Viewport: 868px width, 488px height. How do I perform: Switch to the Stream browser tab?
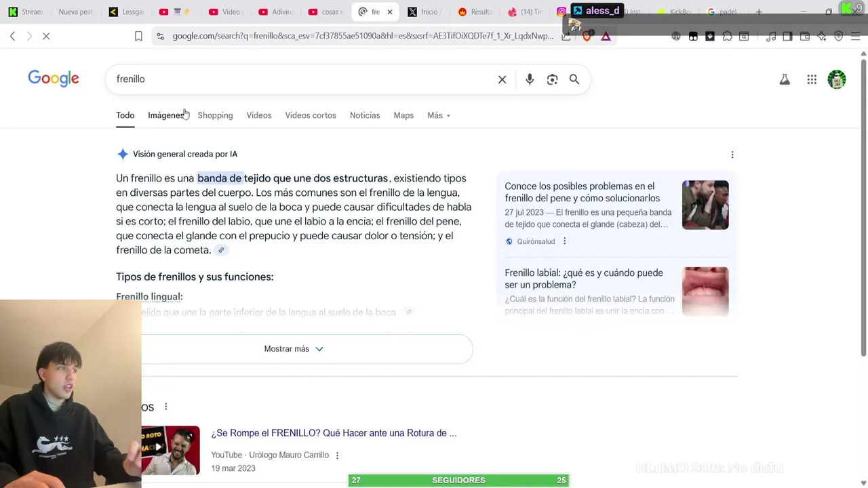[x=26, y=12]
